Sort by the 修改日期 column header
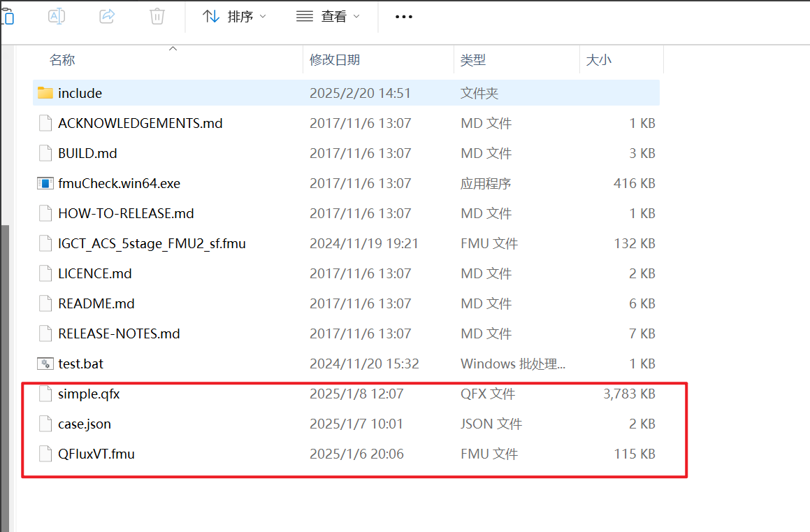 point(335,60)
